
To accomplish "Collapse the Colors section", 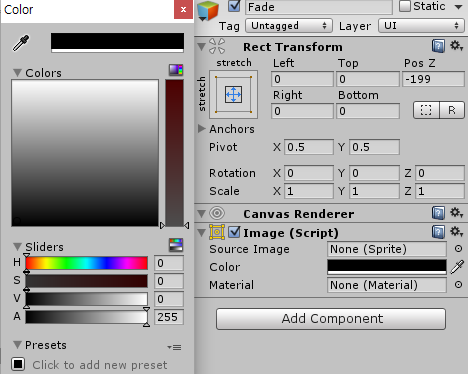I will click(x=17, y=73).
